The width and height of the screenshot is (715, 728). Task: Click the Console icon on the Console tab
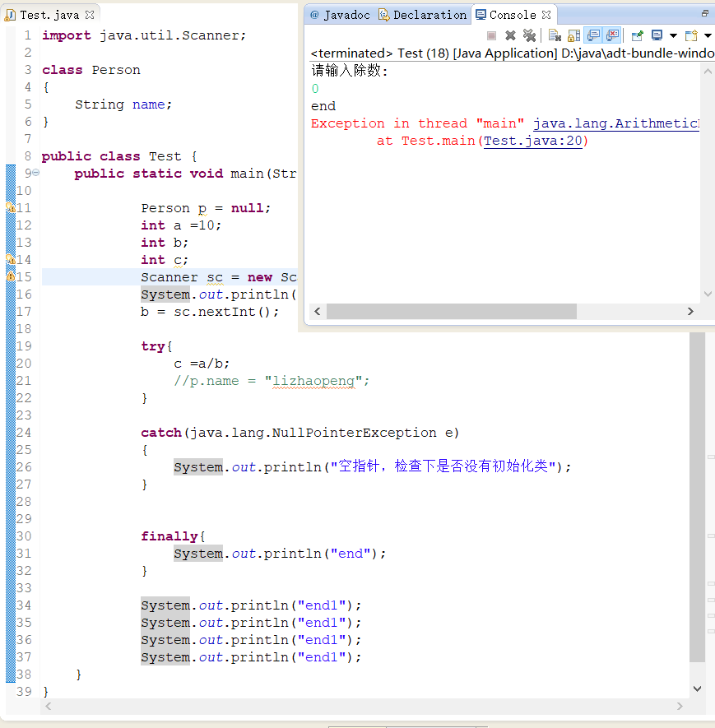click(480, 14)
